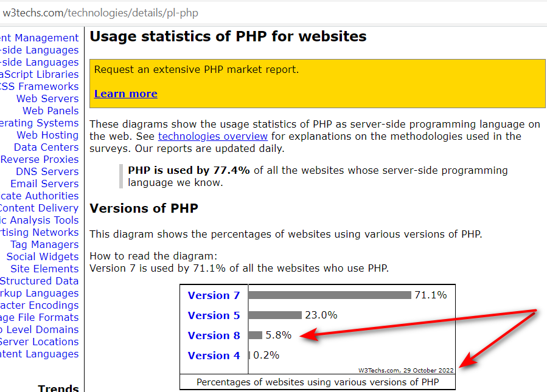Click the 23.0% value in the chart
This screenshot has height=392, width=547.
[x=321, y=315]
